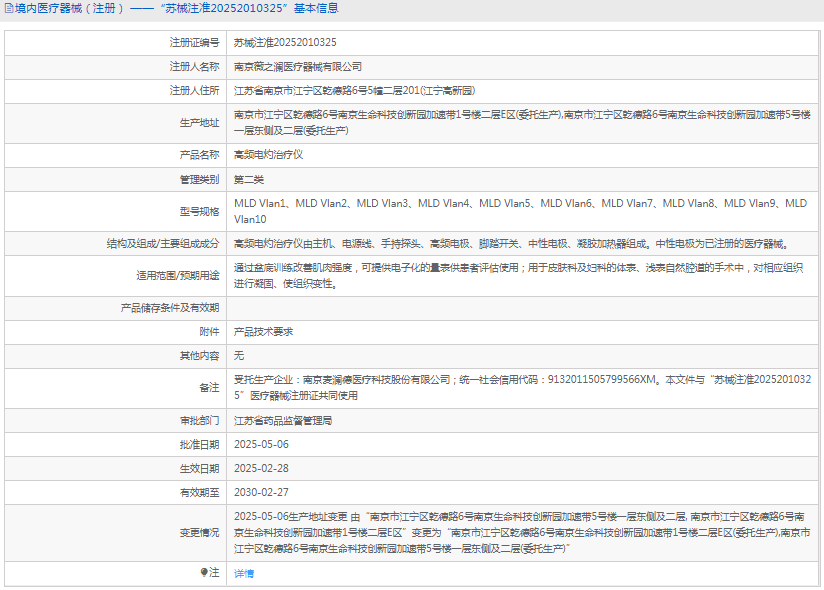The height and width of the screenshot is (590, 824).
Task: Select the MLD Vlan model list text
Action: [x=520, y=211]
